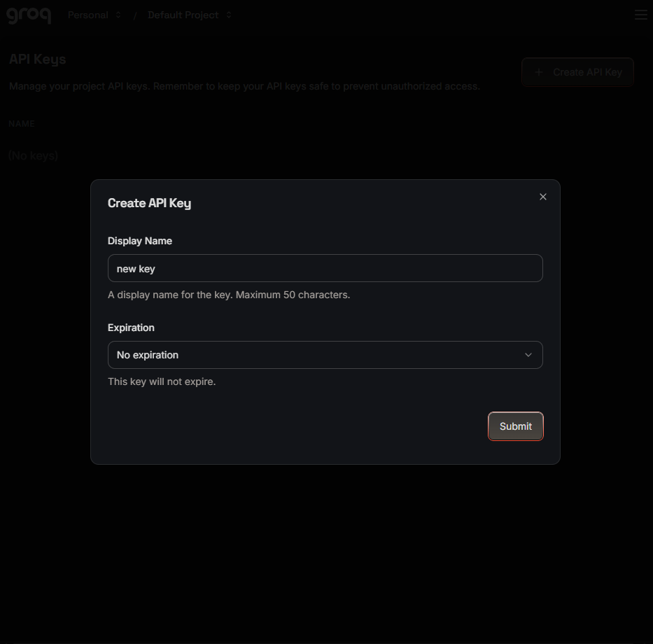Open the Expiration dropdown

click(x=325, y=355)
